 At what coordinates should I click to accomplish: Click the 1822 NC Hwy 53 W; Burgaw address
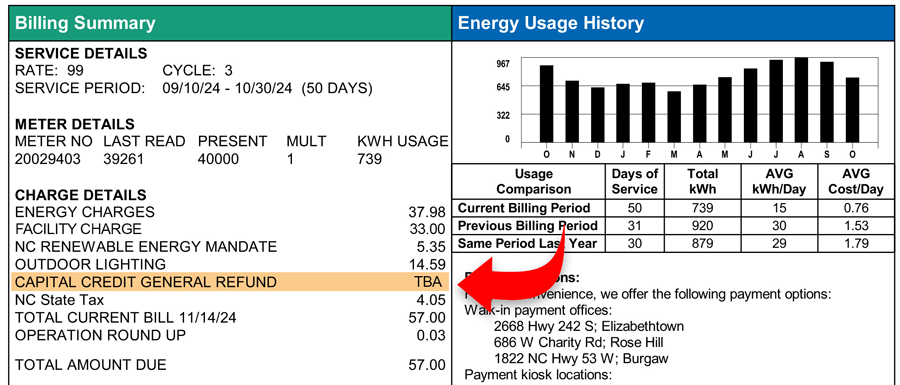581,359
